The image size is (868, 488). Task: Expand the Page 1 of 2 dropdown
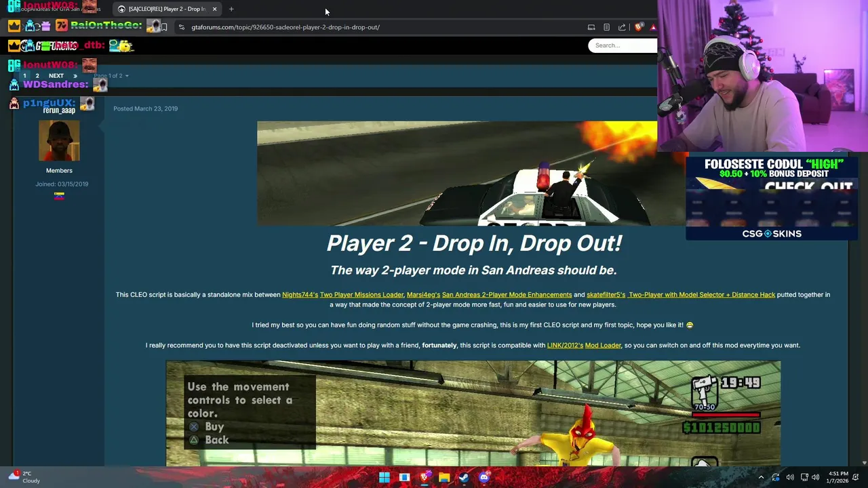pyautogui.click(x=111, y=76)
